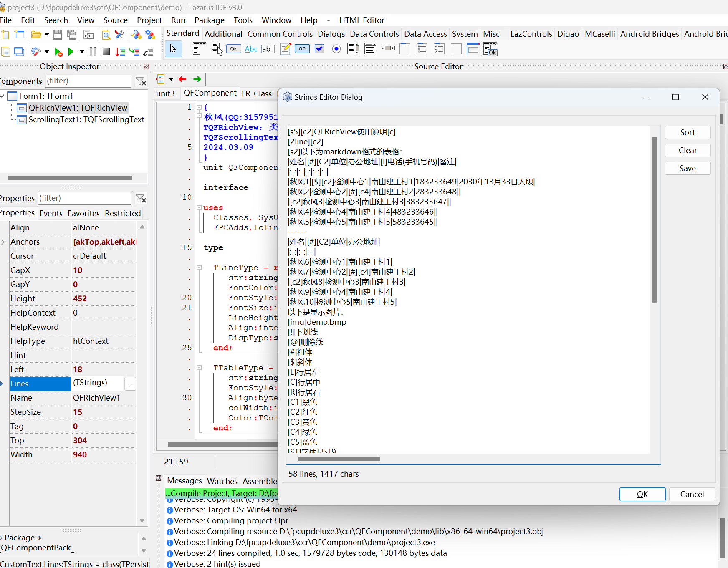
Task: Select TMainMenu component in palette
Action: coord(199,49)
